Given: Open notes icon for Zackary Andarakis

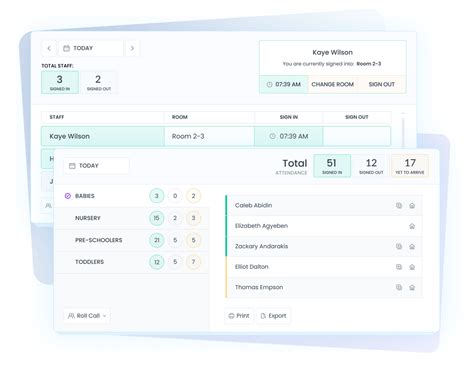Looking at the screenshot, I should click(399, 246).
